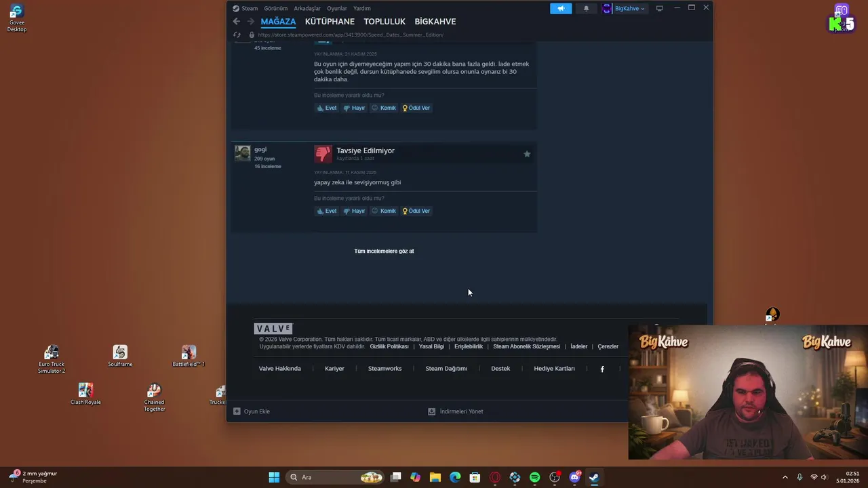
Task: Mark the first review as Komik
Action: 384,108
